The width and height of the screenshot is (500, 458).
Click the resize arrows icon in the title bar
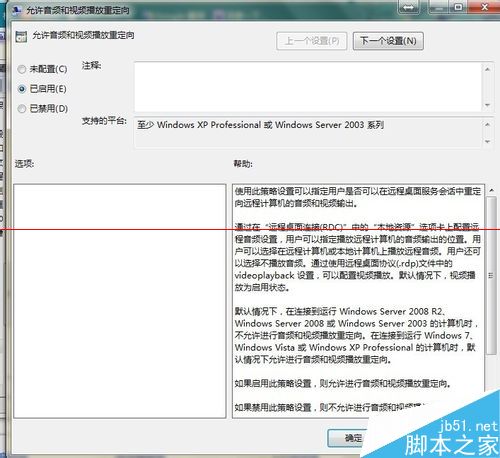click(408, 7)
